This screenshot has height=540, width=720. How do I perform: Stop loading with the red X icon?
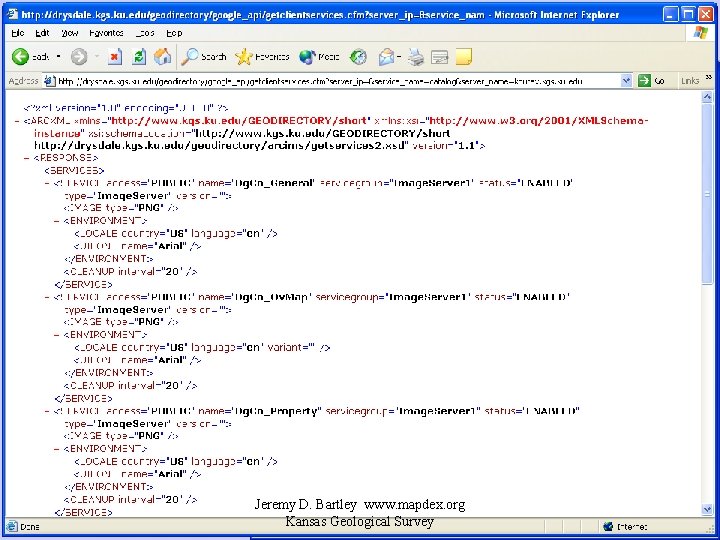click(x=115, y=57)
